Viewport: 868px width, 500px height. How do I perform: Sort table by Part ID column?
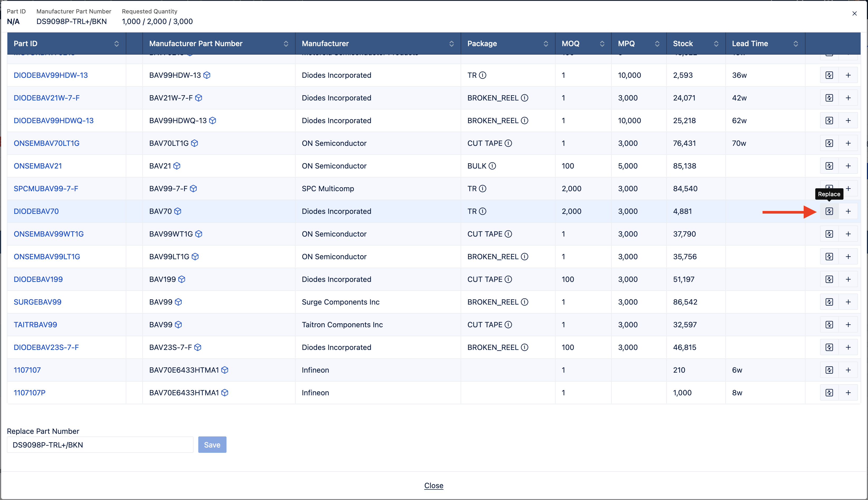coord(116,44)
